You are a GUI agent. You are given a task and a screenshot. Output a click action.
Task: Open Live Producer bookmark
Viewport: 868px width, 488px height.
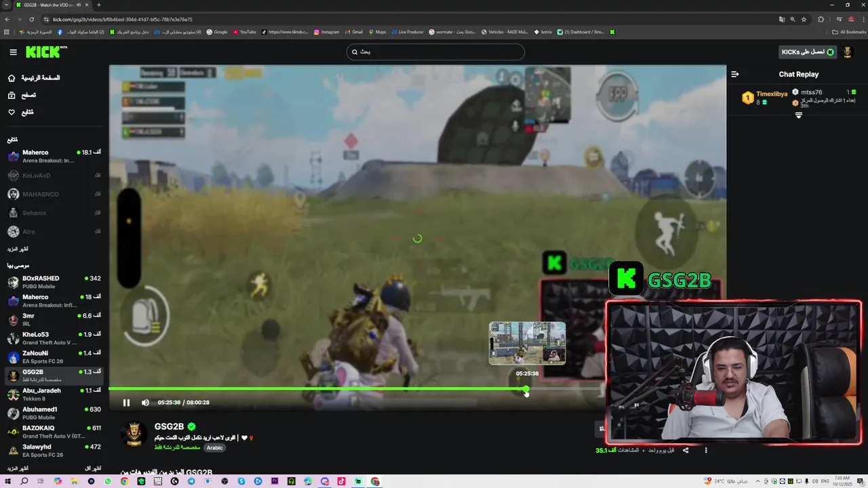(407, 32)
